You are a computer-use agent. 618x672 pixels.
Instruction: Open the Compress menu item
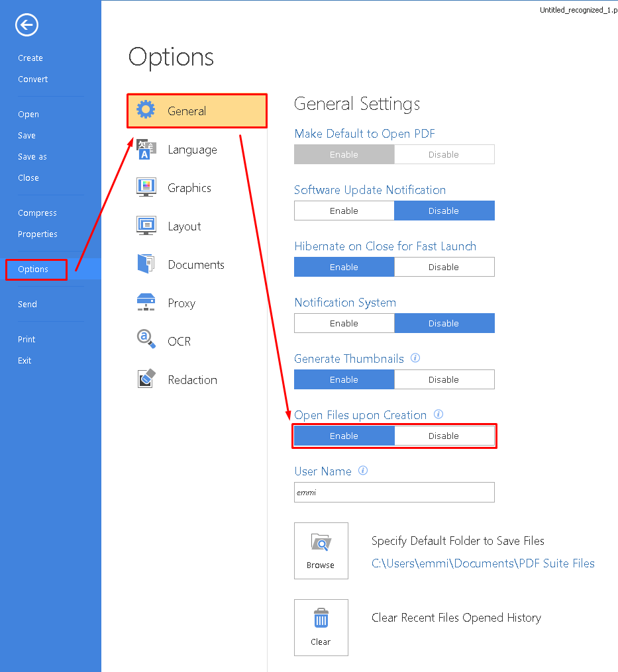click(37, 213)
